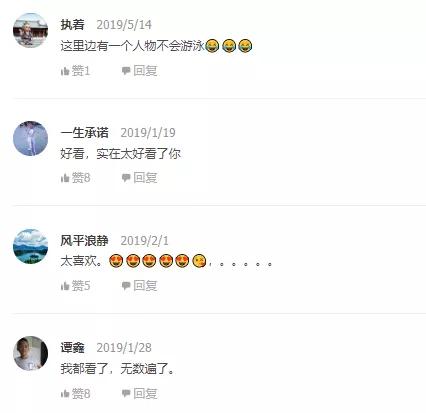Click username 风平浪静
Viewport: 426px width, 413px height.
pyautogui.click(x=84, y=241)
